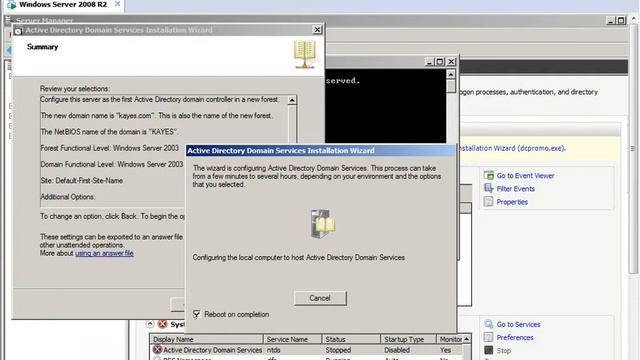Collapse the System Services section chevron
Image resolution: width=640 pixels, height=360 pixels.
(x=150, y=324)
